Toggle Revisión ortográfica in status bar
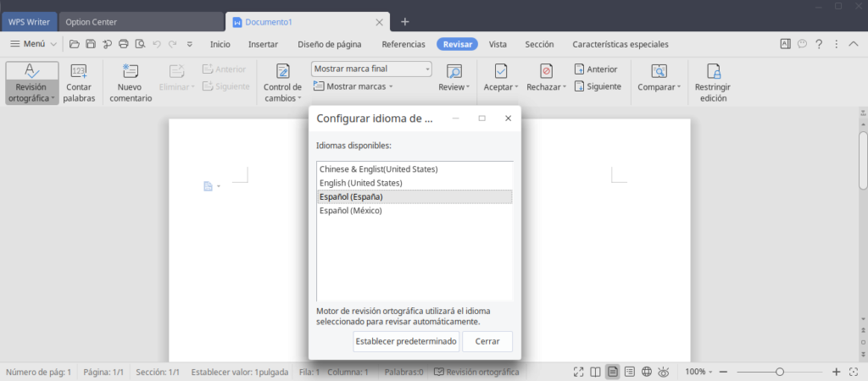This screenshot has width=868, height=381. [x=476, y=372]
